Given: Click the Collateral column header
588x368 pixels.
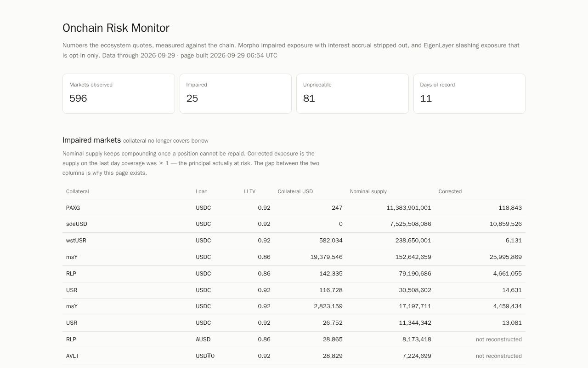Looking at the screenshot, I should [78, 191].
